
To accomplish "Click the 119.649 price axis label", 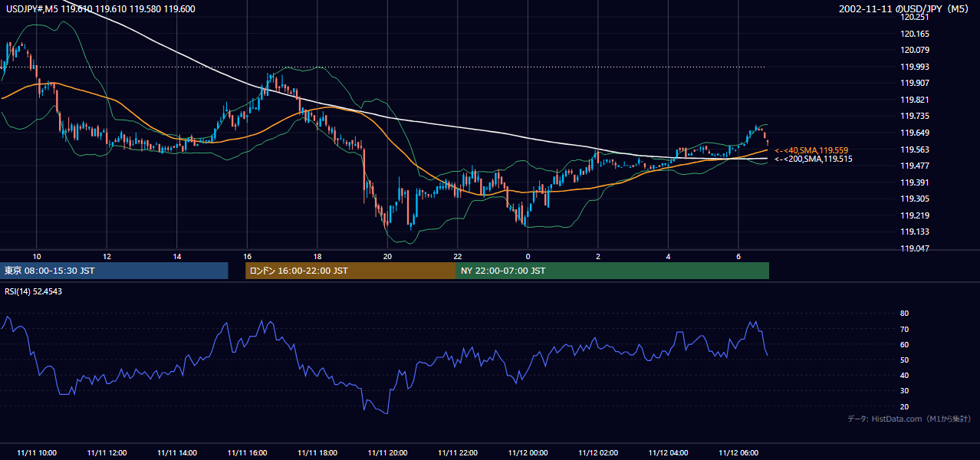I will pyautogui.click(x=915, y=133).
